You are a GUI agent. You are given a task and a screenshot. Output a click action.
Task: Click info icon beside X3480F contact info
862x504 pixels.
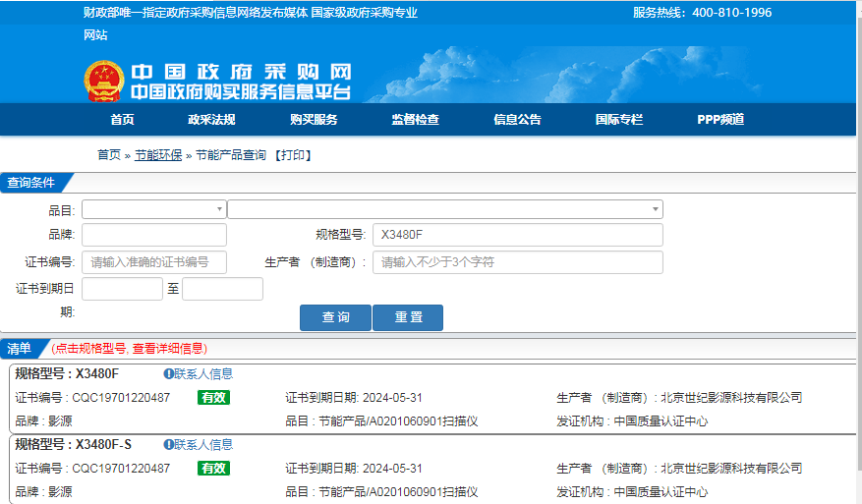[168, 374]
